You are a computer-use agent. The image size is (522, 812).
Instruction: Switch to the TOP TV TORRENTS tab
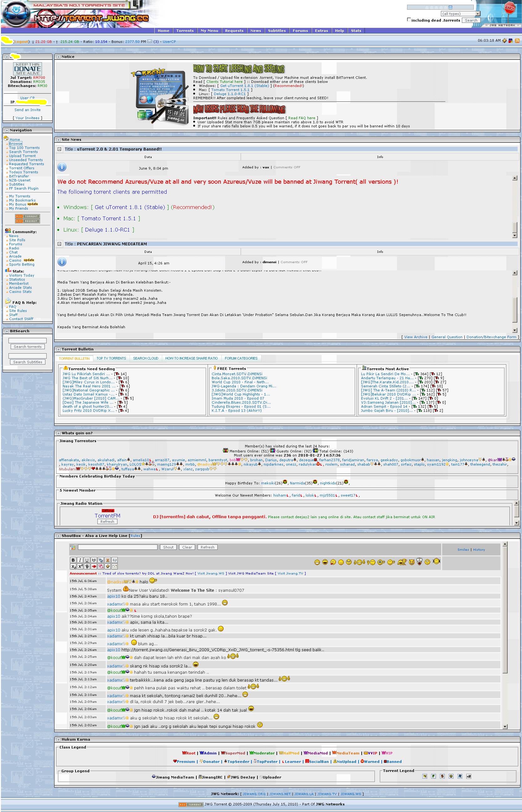pos(111,358)
